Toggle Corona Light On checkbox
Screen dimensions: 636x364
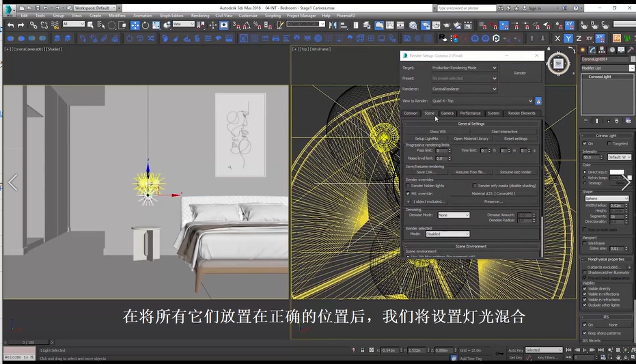click(x=585, y=143)
